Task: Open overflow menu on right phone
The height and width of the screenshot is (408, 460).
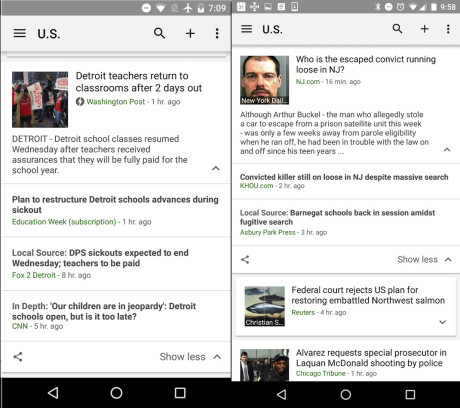Action: pos(448,29)
